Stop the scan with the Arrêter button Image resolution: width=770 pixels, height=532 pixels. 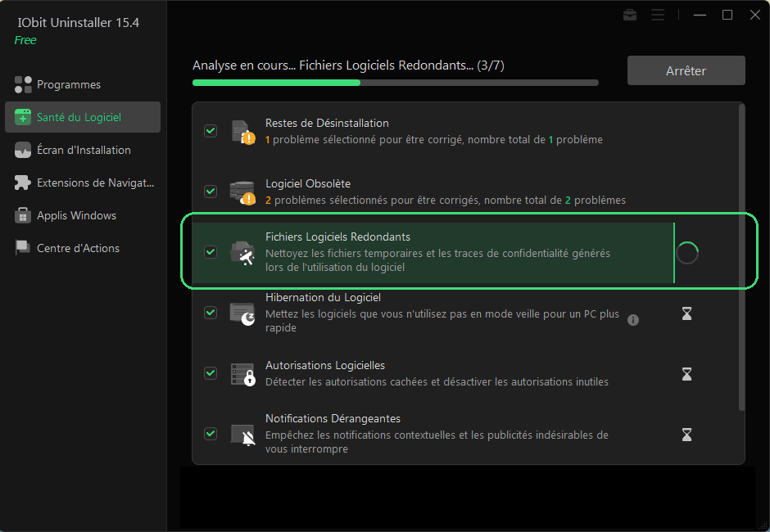[686, 70]
